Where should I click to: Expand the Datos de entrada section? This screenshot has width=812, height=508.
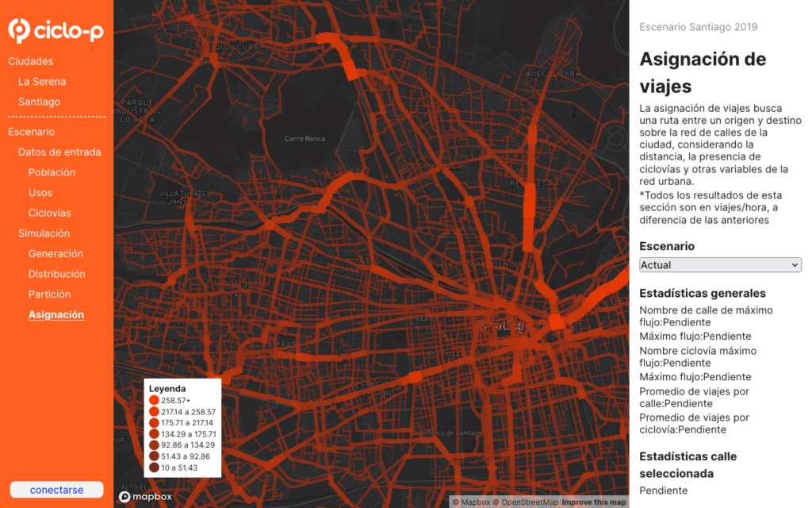point(59,152)
